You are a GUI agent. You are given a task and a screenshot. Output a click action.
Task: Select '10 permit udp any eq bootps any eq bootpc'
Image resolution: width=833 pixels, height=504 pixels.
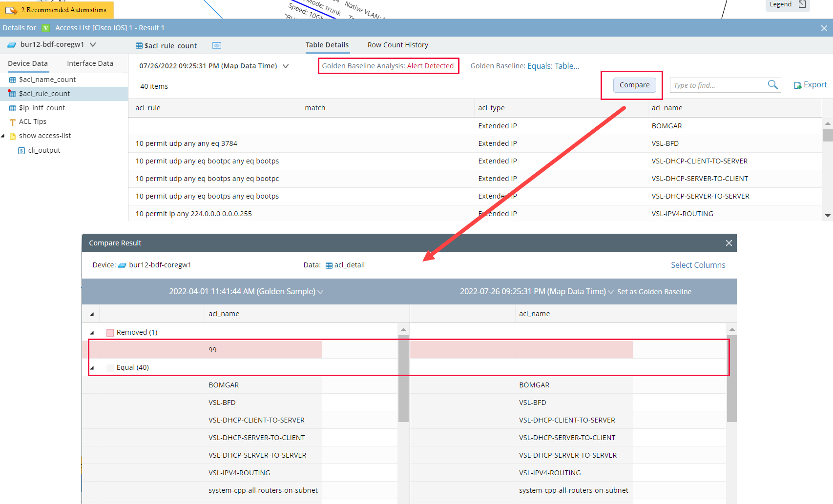[475, 179]
